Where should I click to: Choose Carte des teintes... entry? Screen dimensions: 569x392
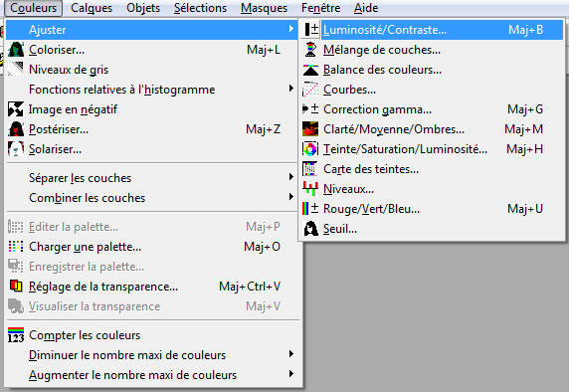click(x=431, y=169)
